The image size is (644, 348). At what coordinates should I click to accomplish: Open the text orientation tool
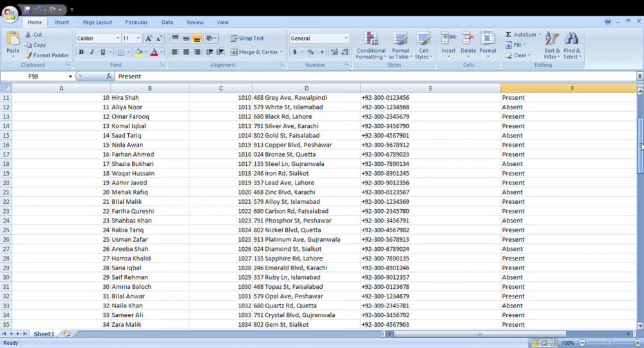211,38
